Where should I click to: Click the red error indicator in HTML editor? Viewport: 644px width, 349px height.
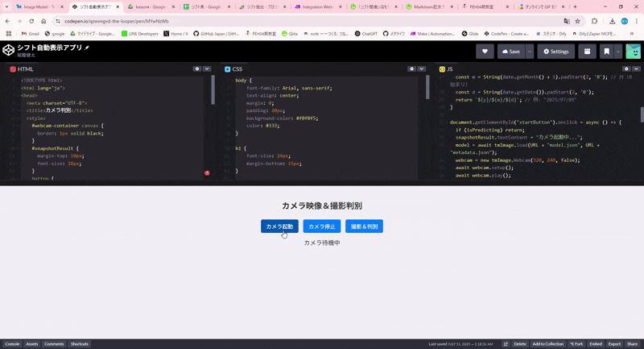click(x=207, y=172)
